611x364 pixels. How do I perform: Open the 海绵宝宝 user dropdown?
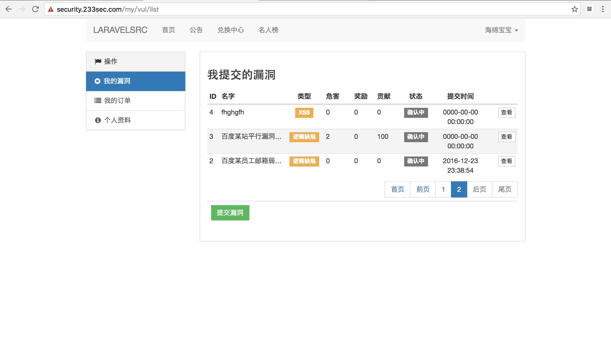[x=501, y=30]
